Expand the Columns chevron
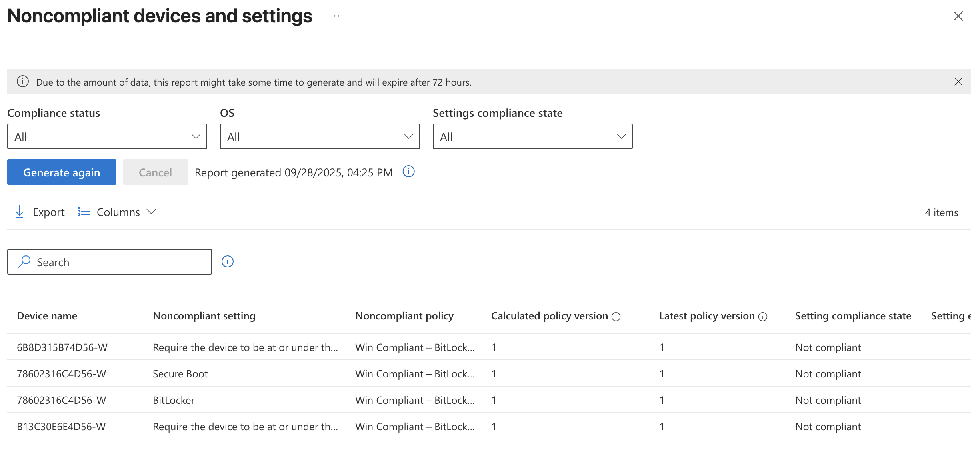Image resolution: width=980 pixels, height=459 pixels. [151, 212]
